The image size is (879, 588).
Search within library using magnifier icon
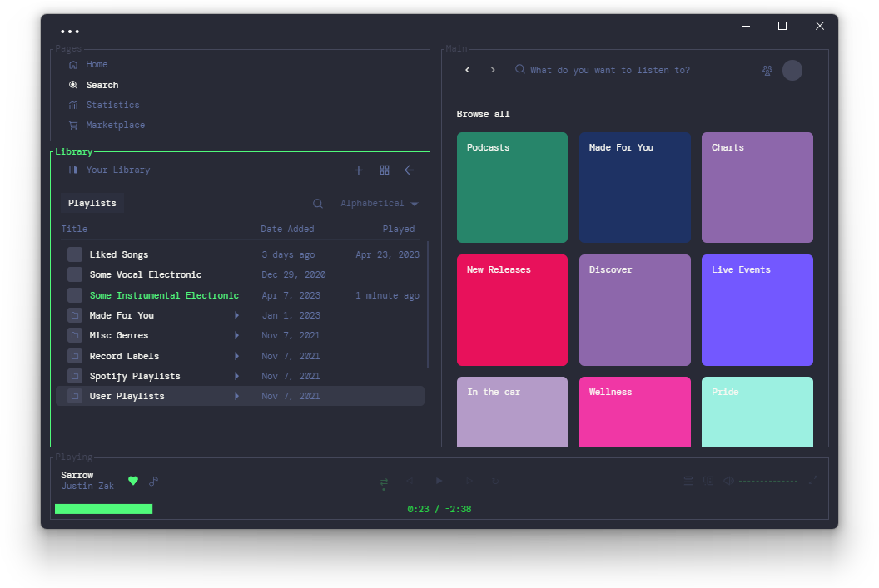(318, 204)
